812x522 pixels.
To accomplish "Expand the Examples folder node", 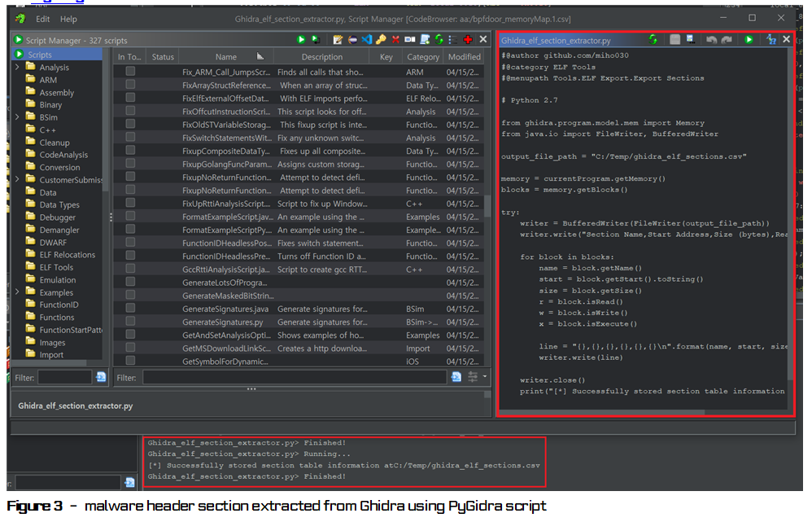I will (x=17, y=292).
